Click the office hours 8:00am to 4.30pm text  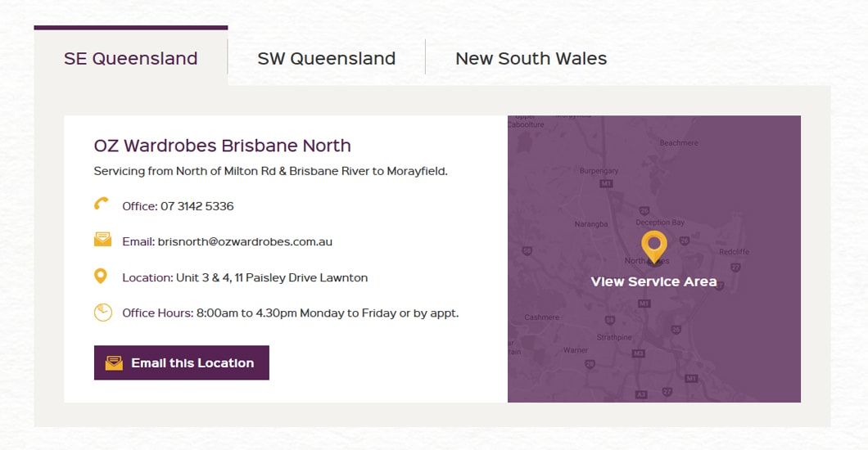pyautogui.click(x=328, y=313)
